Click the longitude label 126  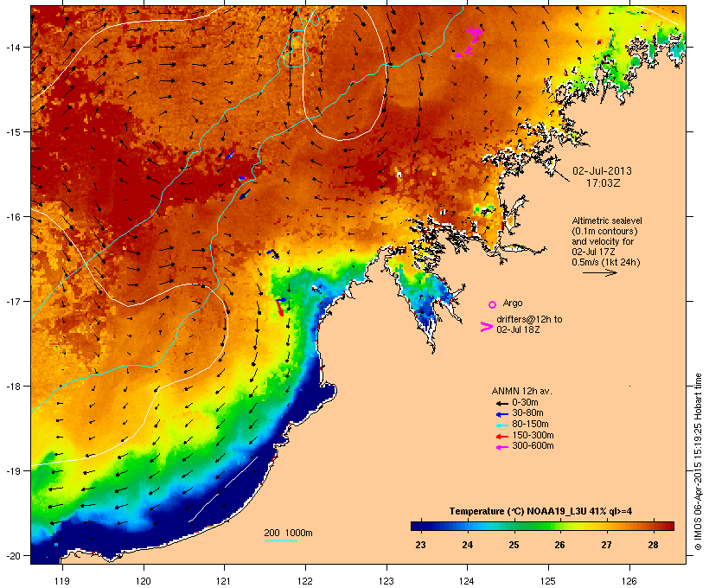click(x=629, y=581)
